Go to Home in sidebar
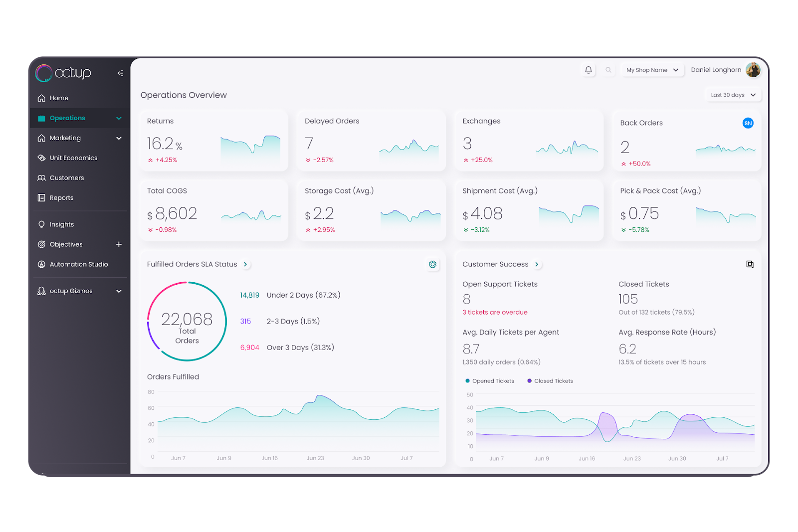This screenshot has width=798, height=532. pyautogui.click(x=80, y=98)
